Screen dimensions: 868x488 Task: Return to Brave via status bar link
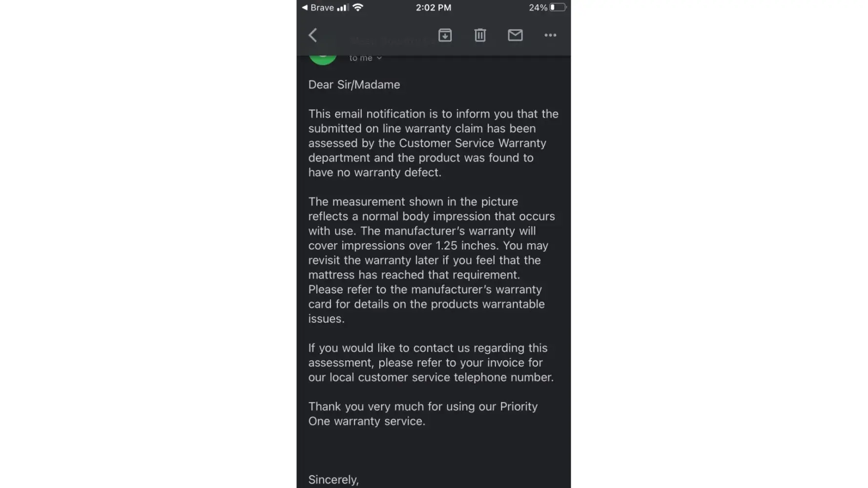click(318, 7)
